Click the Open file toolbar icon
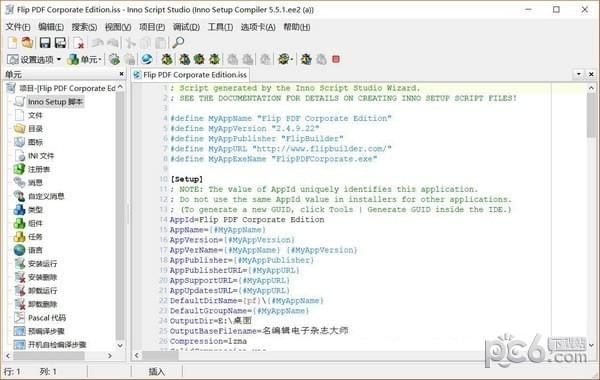 coord(27,42)
